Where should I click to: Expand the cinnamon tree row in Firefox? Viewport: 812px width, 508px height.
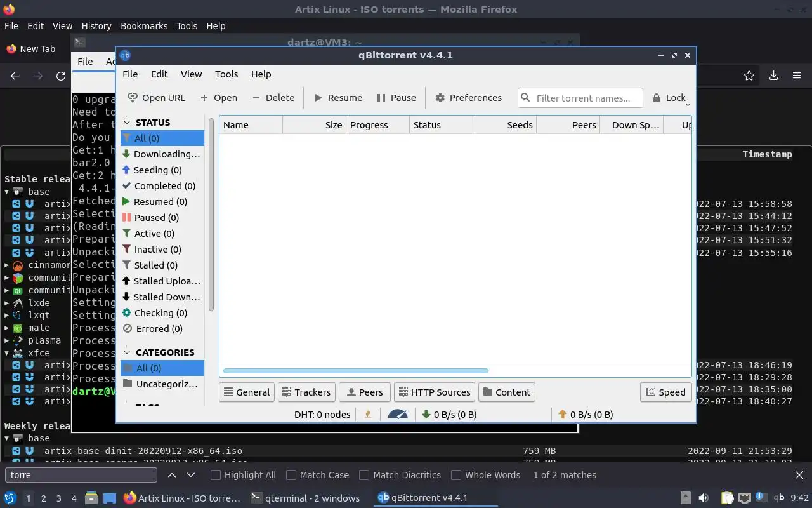point(7,265)
